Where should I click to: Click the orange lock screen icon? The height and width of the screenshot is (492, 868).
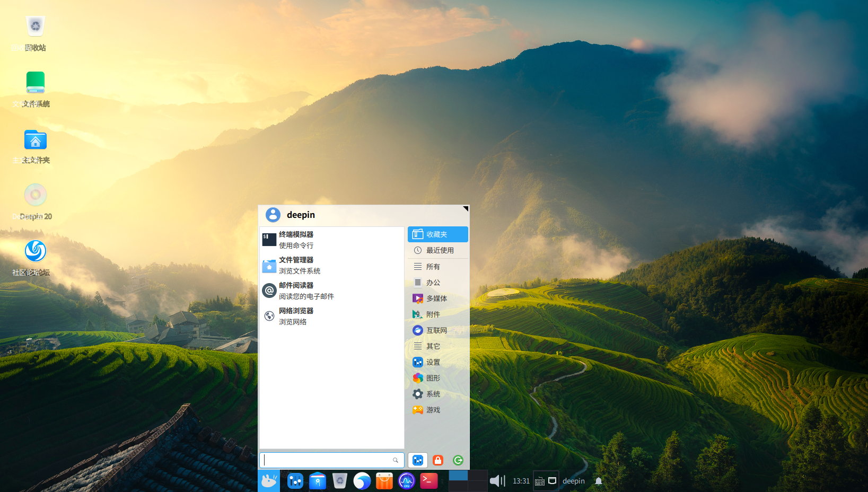coord(438,460)
